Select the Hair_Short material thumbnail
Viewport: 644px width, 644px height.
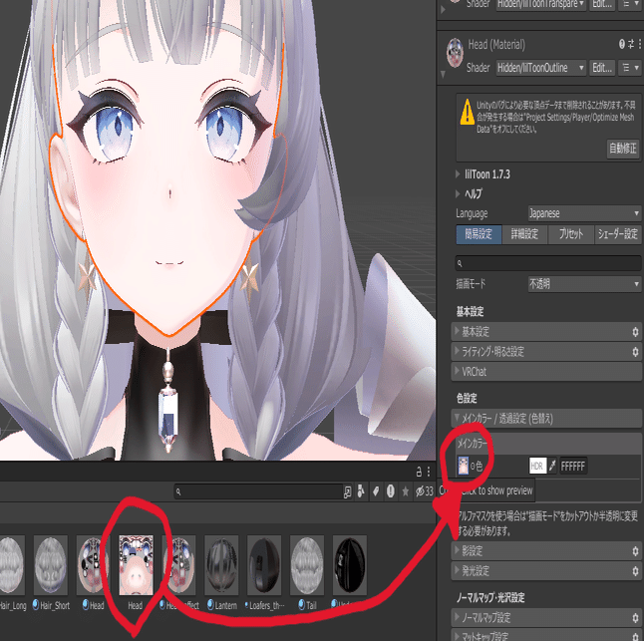(x=51, y=565)
